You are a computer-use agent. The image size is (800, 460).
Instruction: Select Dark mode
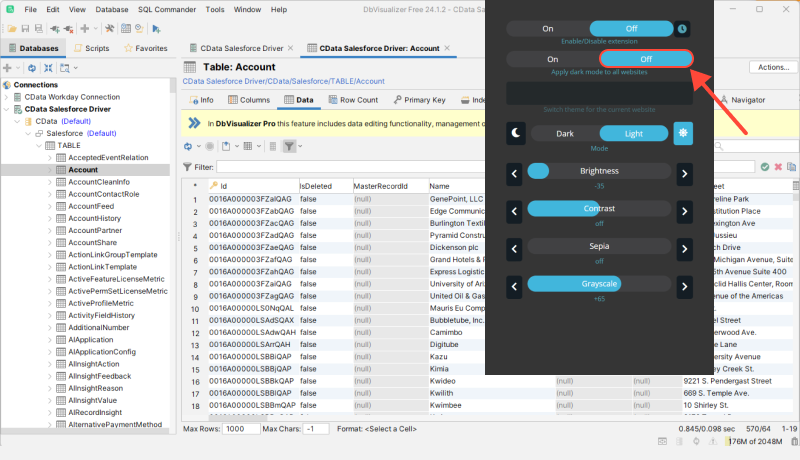point(565,134)
